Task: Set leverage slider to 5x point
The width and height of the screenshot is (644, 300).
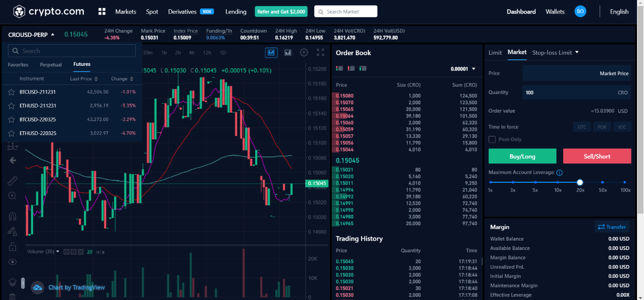Action: click(x=535, y=182)
